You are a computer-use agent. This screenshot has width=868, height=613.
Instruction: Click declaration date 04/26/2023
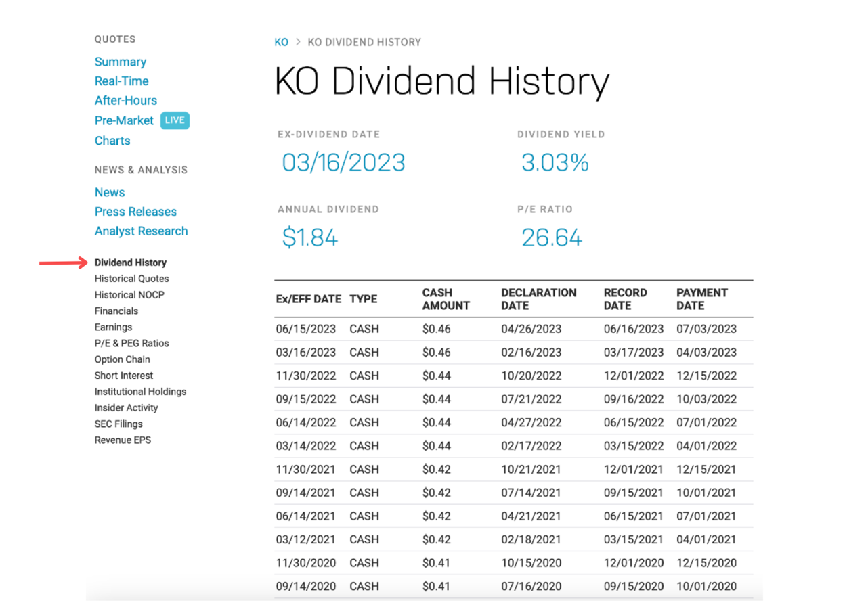[531, 330]
